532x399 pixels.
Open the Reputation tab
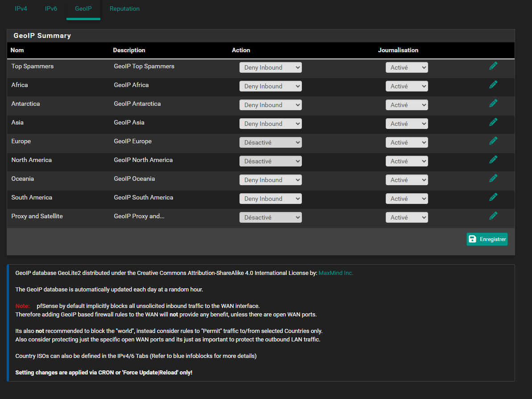pos(124,9)
